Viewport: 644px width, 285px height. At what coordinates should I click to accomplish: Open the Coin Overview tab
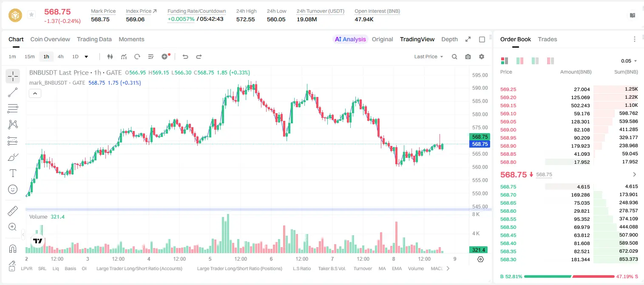[50, 39]
